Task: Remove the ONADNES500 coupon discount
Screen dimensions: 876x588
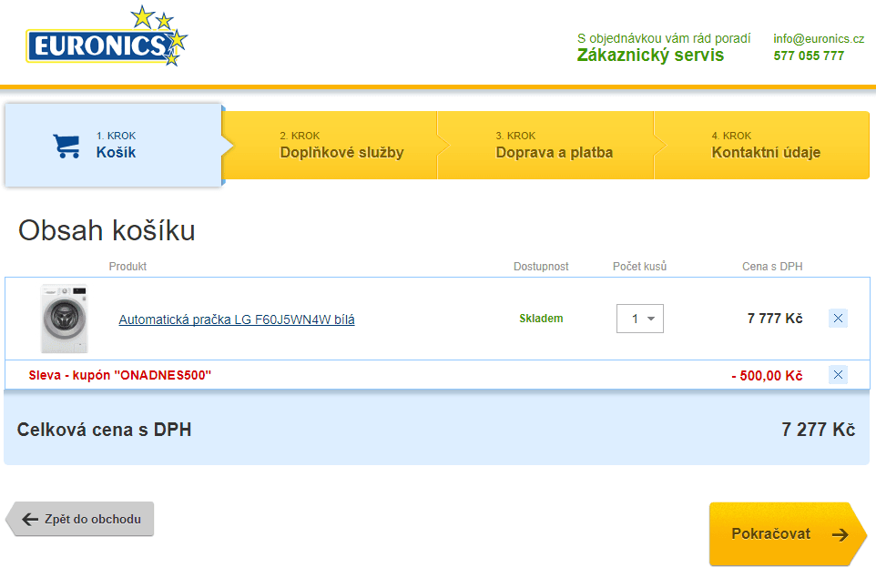Action: (838, 375)
